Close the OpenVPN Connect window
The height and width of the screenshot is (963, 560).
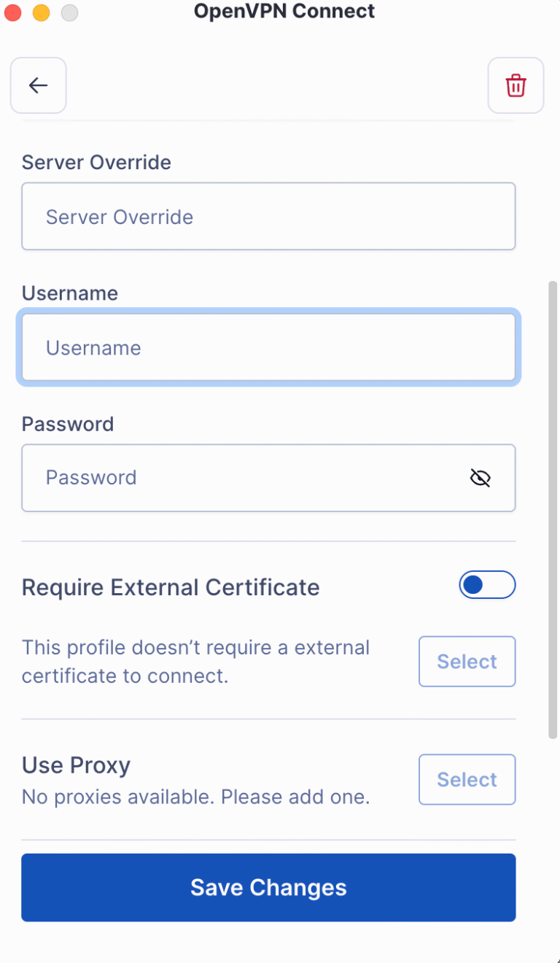point(14,12)
